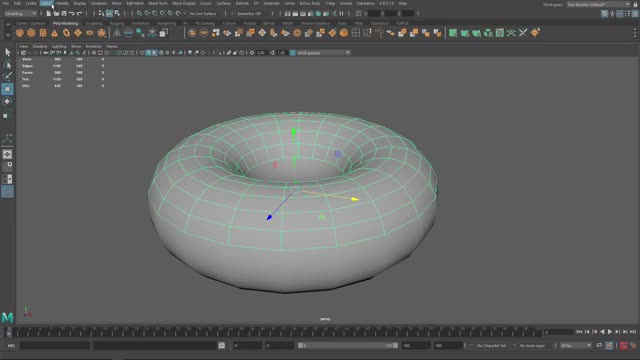Screen dimensions: 640x360
Task: Go to start of playback range
Action: point(579,332)
